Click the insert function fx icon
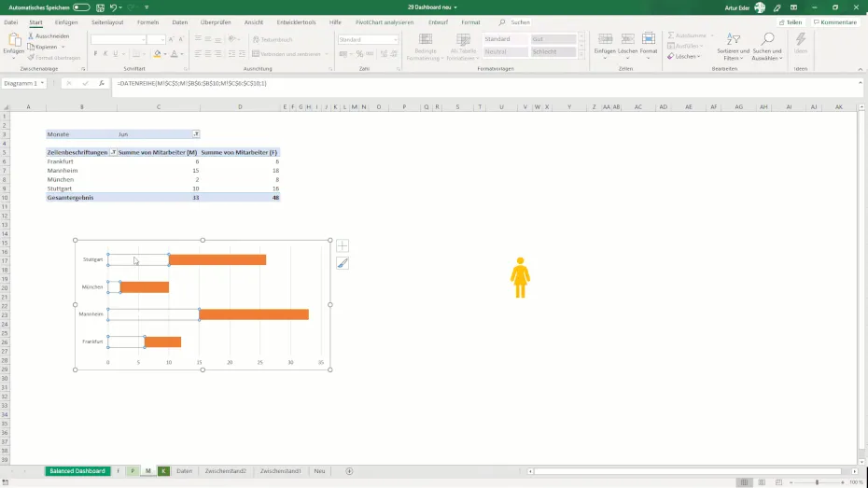This screenshot has height=488, width=868. 102,83
